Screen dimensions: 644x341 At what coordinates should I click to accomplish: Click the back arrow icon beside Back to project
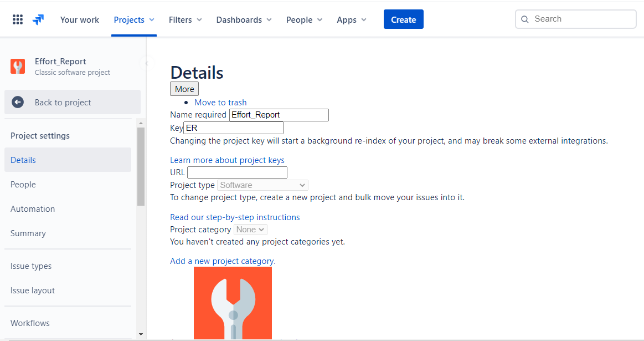pos(18,103)
